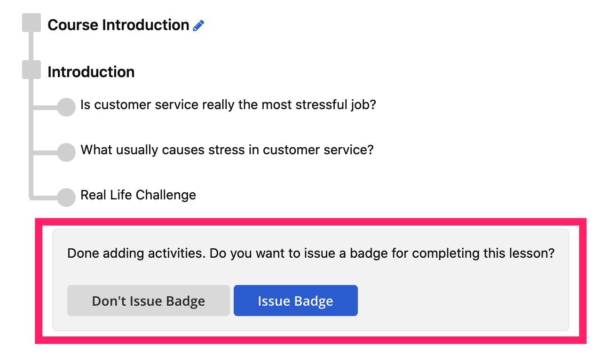Open the Course Introduction title
The width and height of the screenshot is (616, 364).
pyautogui.click(x=118, y=25)
